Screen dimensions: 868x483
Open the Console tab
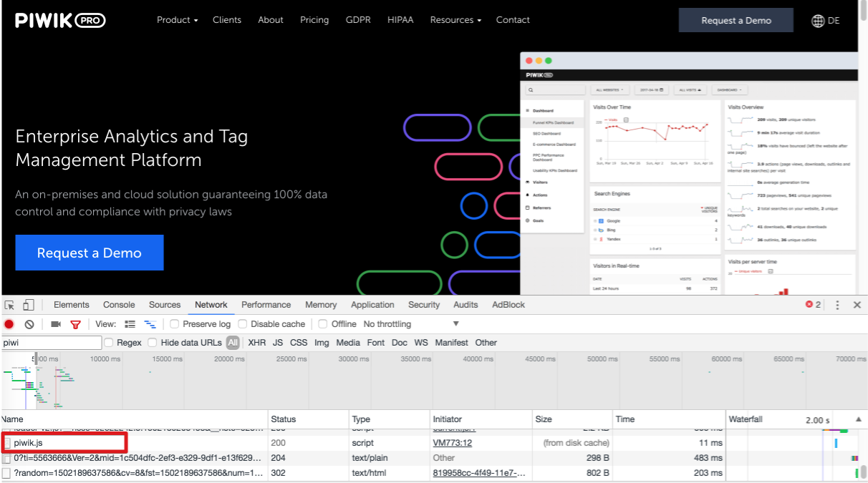[119, 305]
